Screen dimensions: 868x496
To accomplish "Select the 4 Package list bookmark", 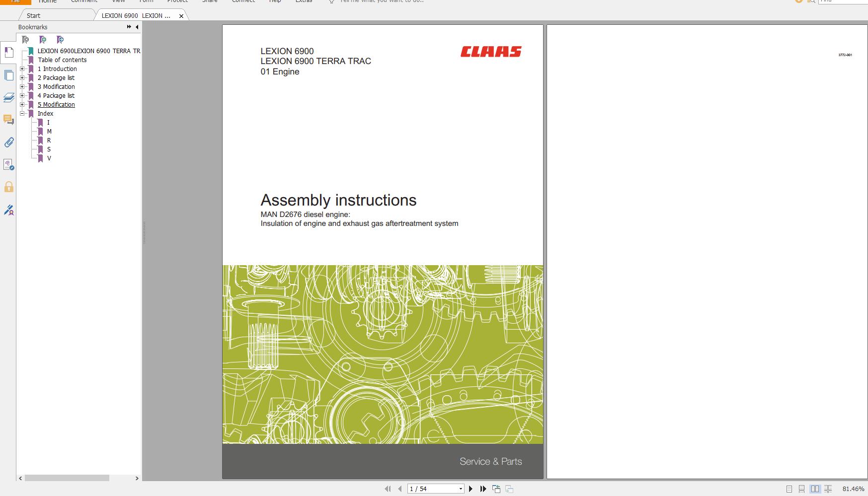I will (56, 96).
